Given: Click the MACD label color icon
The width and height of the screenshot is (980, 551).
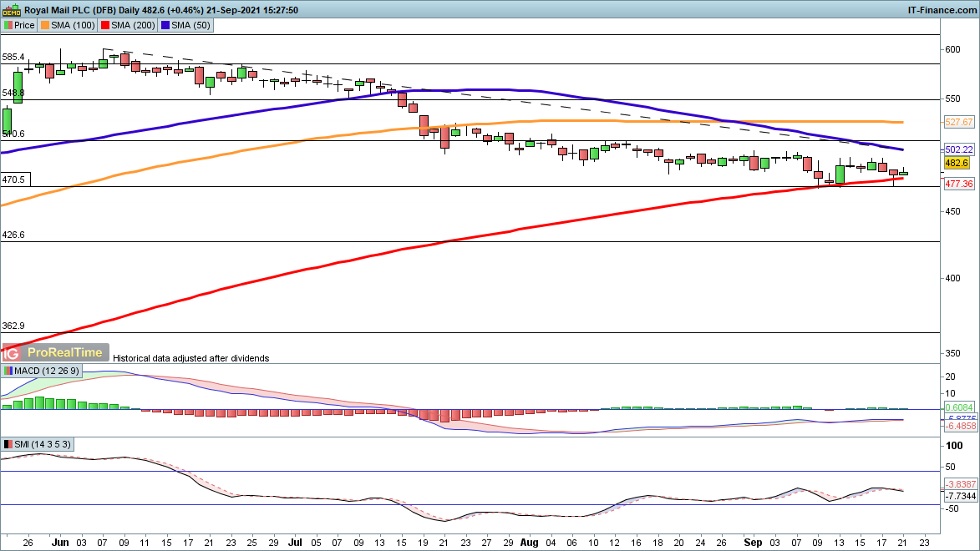Looking at the screenshot, I should click(x=8, y=371).
